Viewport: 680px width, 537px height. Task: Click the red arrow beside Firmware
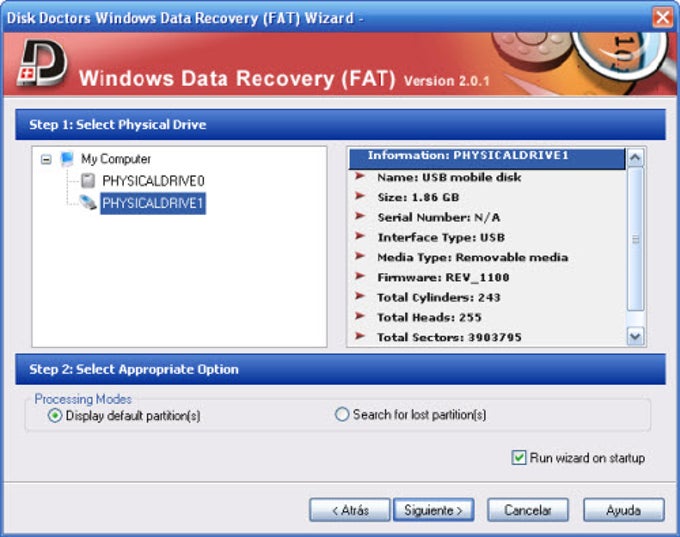pyautogui.click(x=360, y=276)
